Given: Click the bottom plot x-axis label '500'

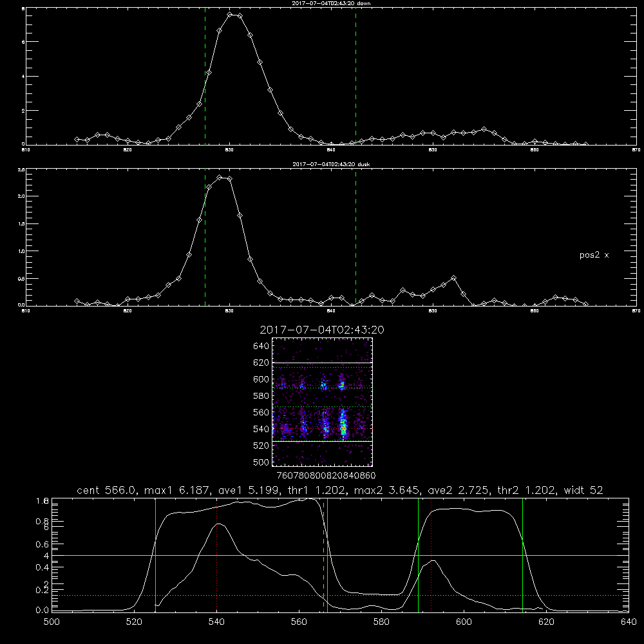Looking at the screenshot, I should [x=52, y=622].
